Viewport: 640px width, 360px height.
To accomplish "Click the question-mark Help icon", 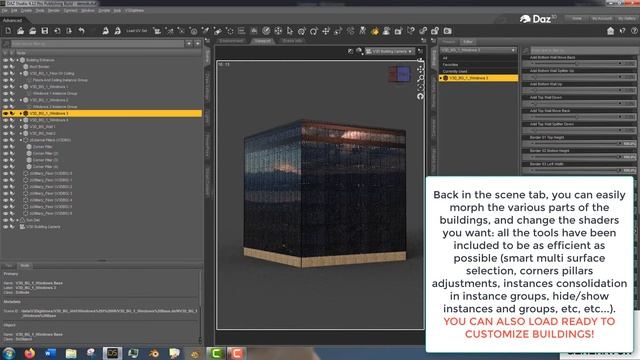I will pos(634,31).
